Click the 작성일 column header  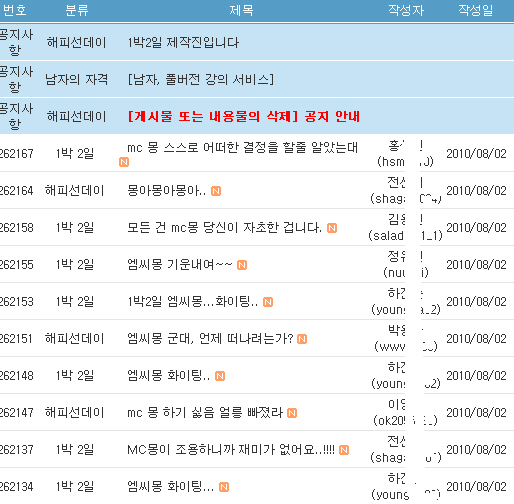[x=476, y=10]
